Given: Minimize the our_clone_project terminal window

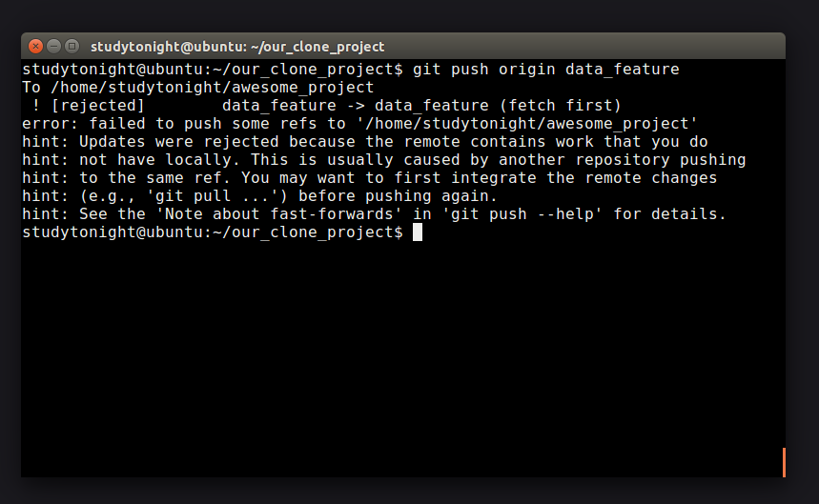Looking at the screenshot, I should [x=53, y=47].
